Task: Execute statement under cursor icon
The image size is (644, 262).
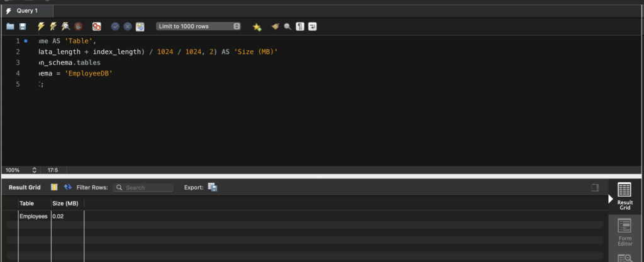Action: click(53, 26)
